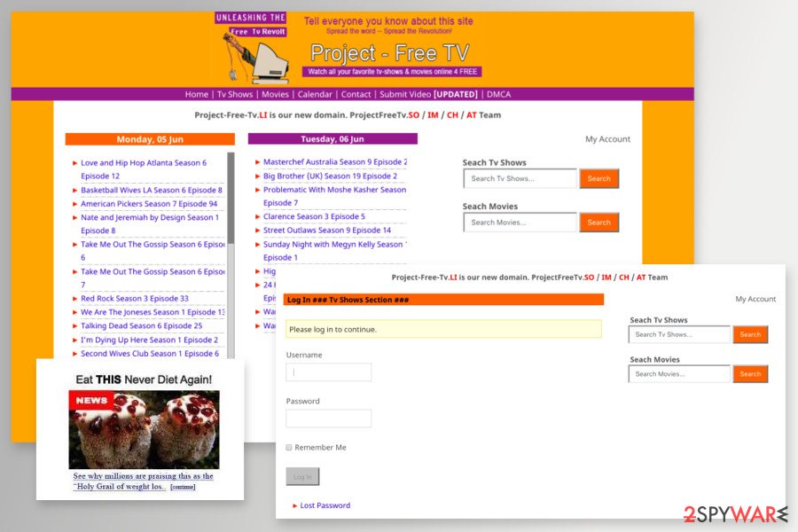Open Sunday Night with Megyn Kelly link
The width and height of the screenshot is (798, 532).
335,250
